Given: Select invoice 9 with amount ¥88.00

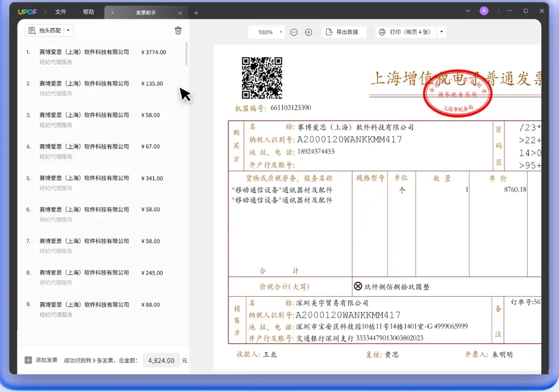Looking at the screenshot, I should [104, 309].
